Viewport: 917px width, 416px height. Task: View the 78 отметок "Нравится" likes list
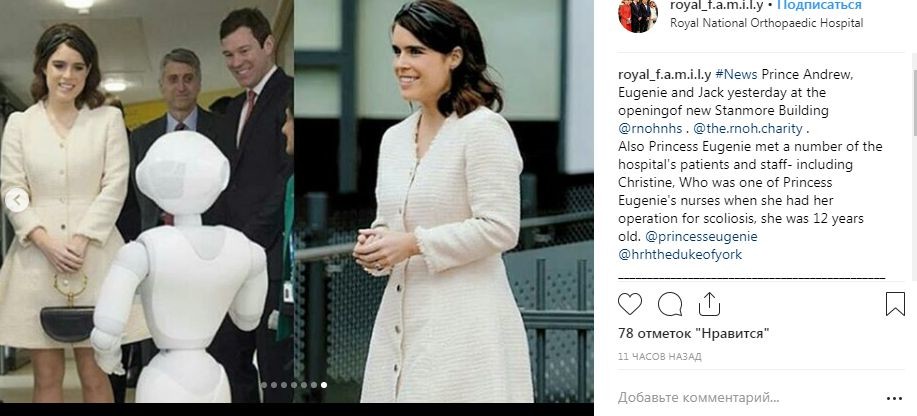pyautogui.click(x=693, y=334)
